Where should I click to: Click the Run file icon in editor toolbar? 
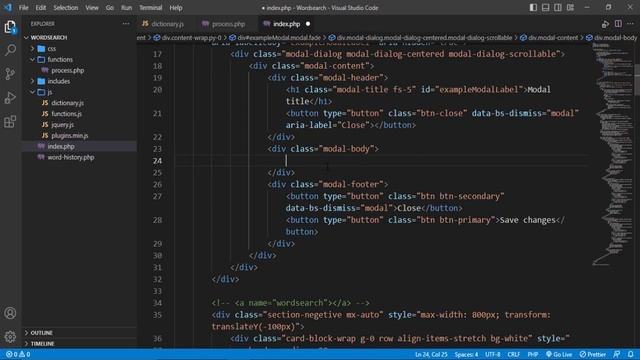point(605,24)
